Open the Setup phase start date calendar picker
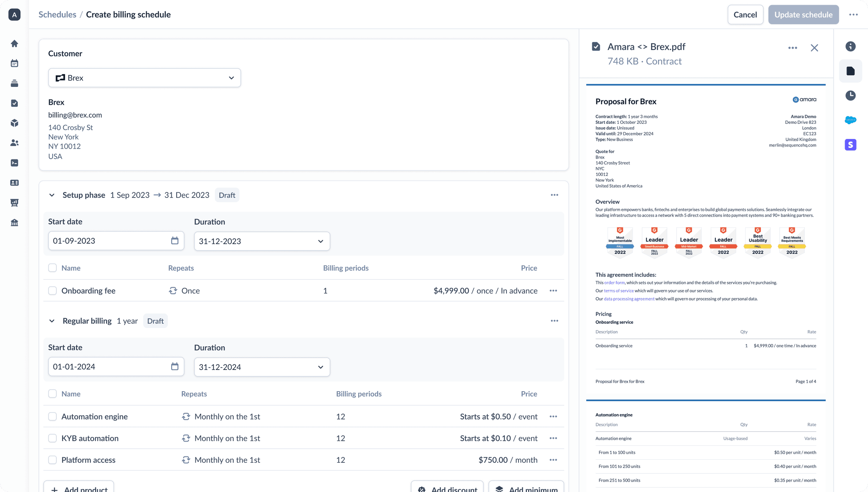The height and width of the screenshot is (492, 868). pyautogui.click(x=175, y=241)
